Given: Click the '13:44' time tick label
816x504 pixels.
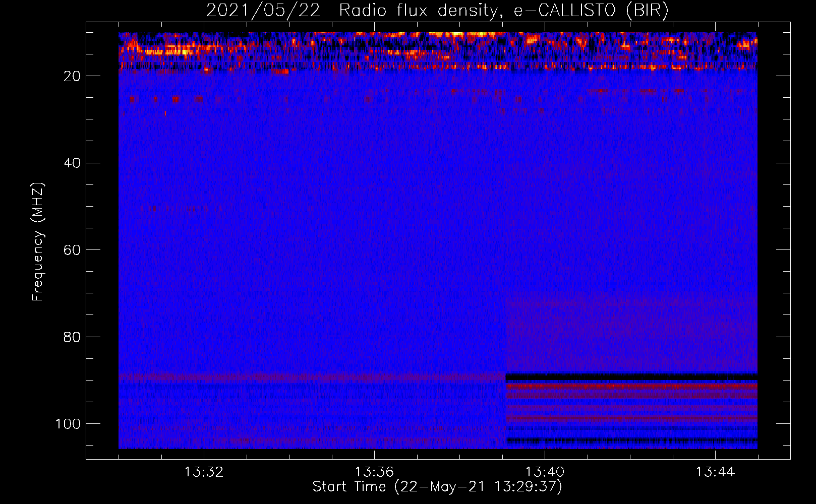Looking at the screenshot, I should click(715, 472).
